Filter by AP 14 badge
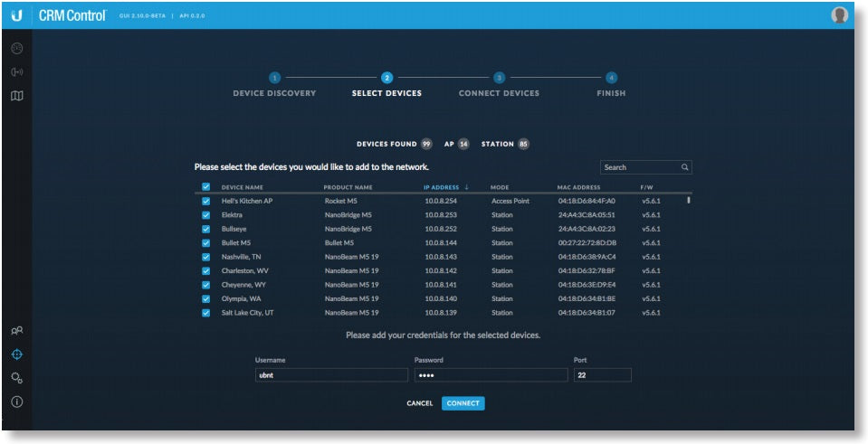Image resolution: width=868 pixels, height=444 pixels. 463,145
